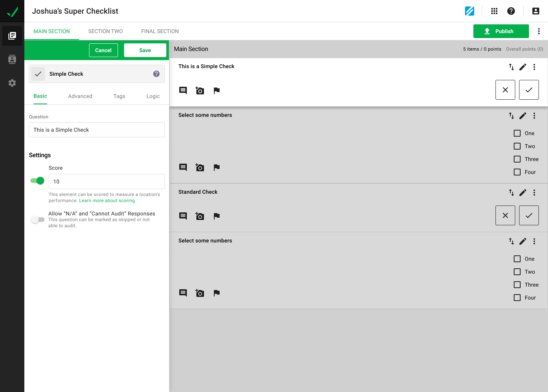Open the apps grid launcher icon
548x392 pixels.
(494, 11)
